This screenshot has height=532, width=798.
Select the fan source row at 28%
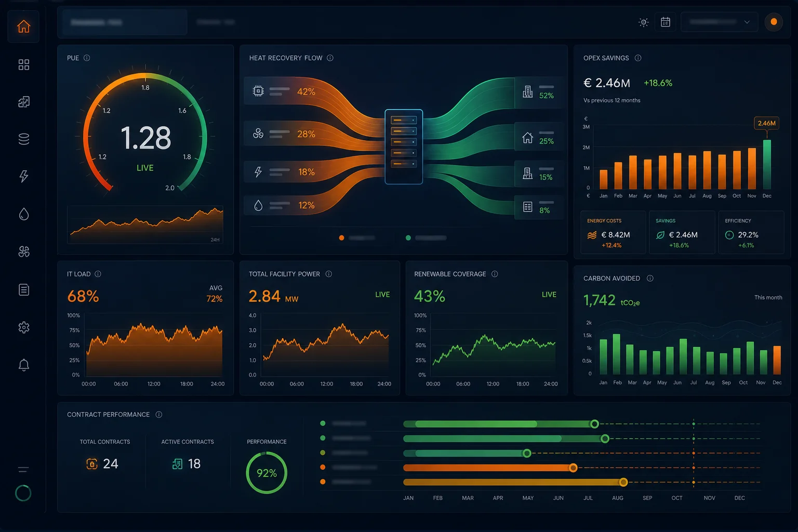(x=284, y=134)
